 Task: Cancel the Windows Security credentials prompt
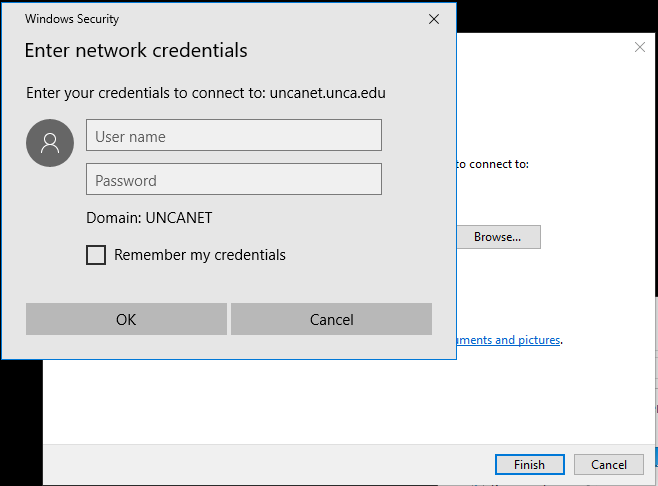click(x=331, y=319)
